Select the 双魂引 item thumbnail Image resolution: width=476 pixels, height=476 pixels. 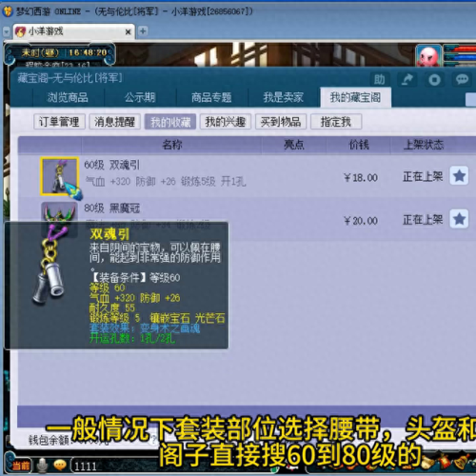click(59, 176)
